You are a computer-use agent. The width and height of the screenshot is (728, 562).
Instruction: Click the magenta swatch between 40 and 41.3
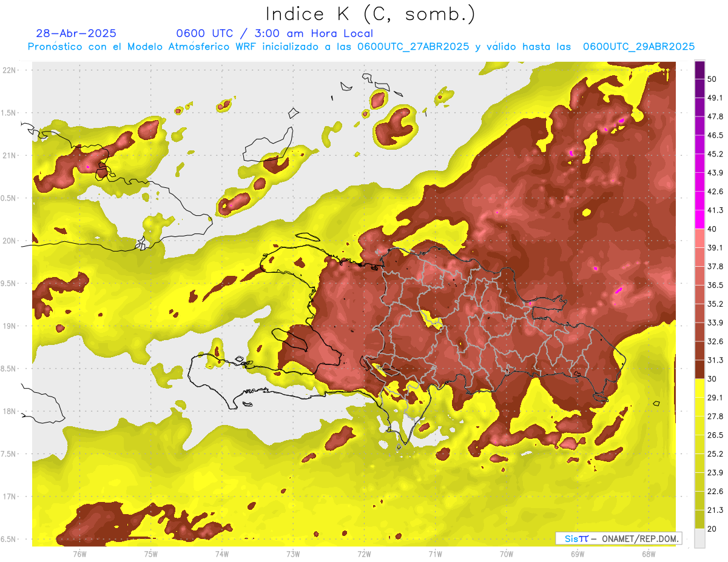click(x=699, y=219)
